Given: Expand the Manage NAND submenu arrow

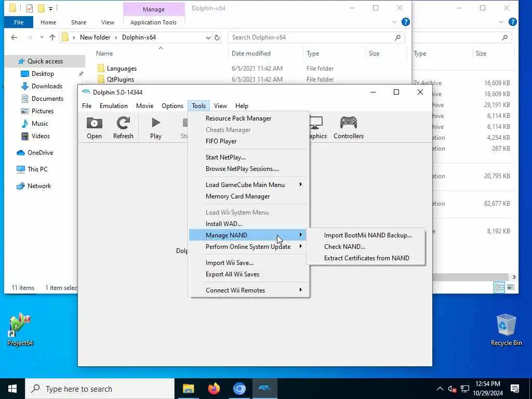Looking at the screenshot, I should 300,235.
